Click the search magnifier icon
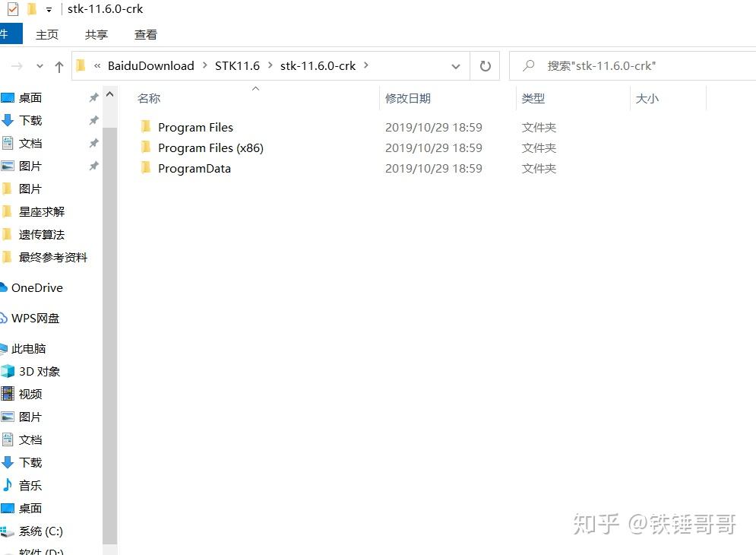 pos(527,65)
